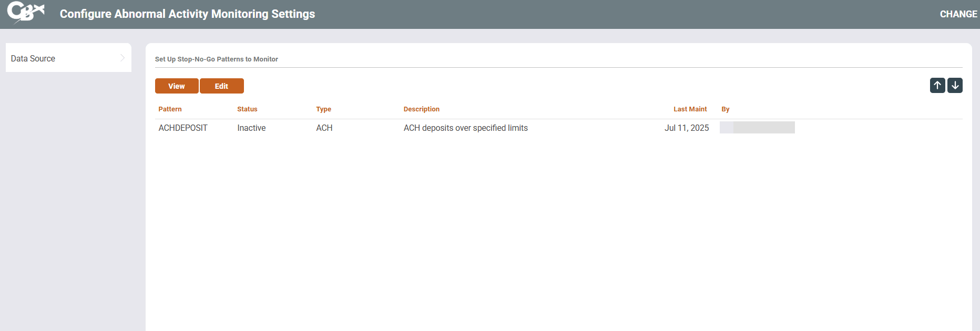The height and width of the screenshot is (331, 980).
Task: Click 'ACH deposits over specified limits' description
Action: [465, 128]
